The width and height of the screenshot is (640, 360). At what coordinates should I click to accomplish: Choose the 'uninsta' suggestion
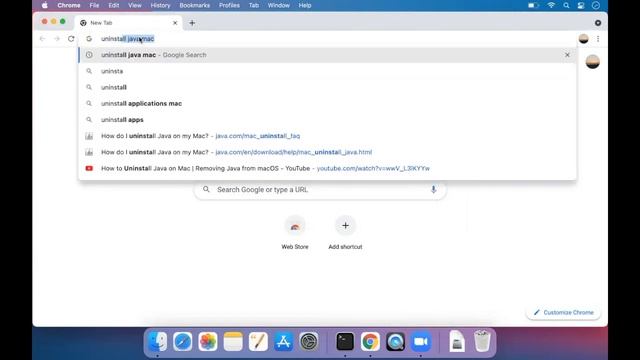pyautogui.click(x=327, y=71)
